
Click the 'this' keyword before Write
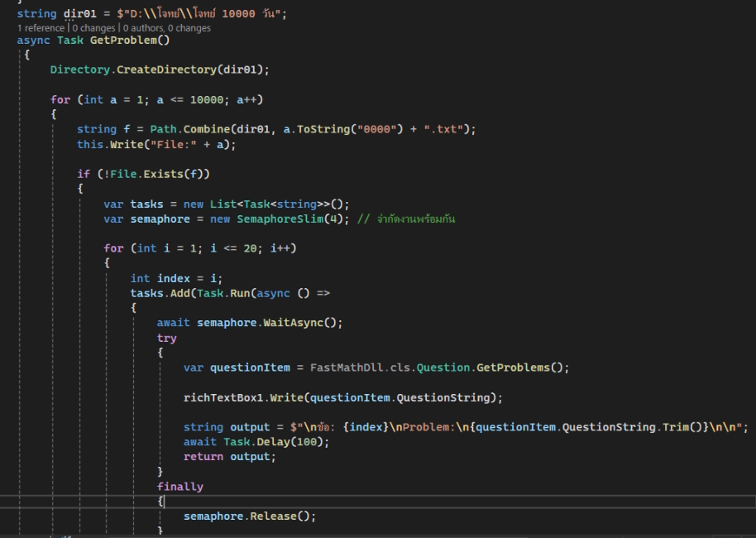pos(90,144)
